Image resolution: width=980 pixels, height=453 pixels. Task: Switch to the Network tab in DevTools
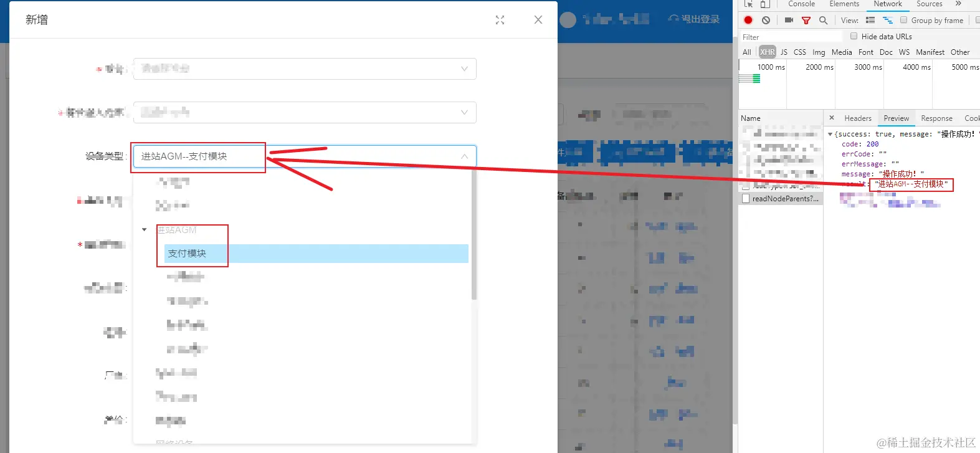point(888,4)
